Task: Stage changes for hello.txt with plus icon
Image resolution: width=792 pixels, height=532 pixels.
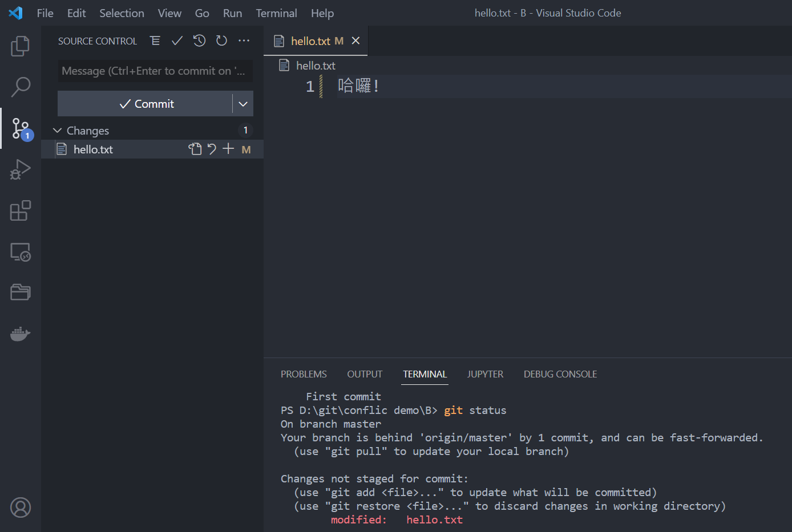Action: click(x=228, y=149)
